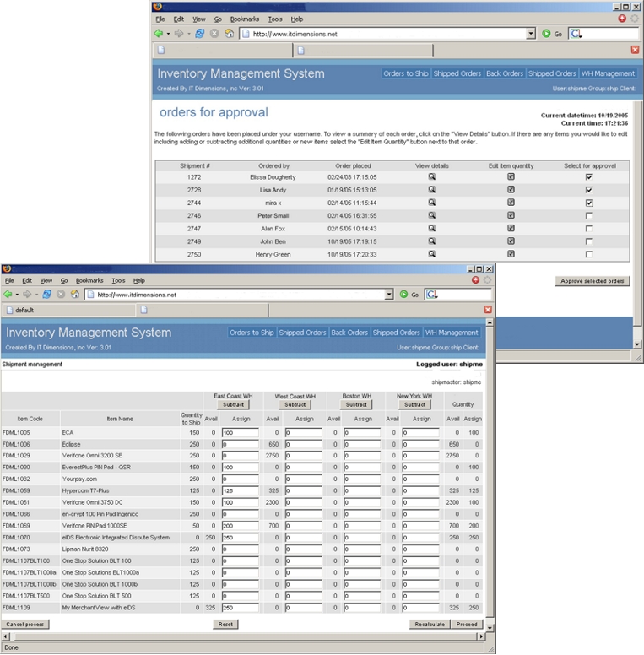
Task: Expand address bar dropdown in orders approval window
Action: click(531, 34)
